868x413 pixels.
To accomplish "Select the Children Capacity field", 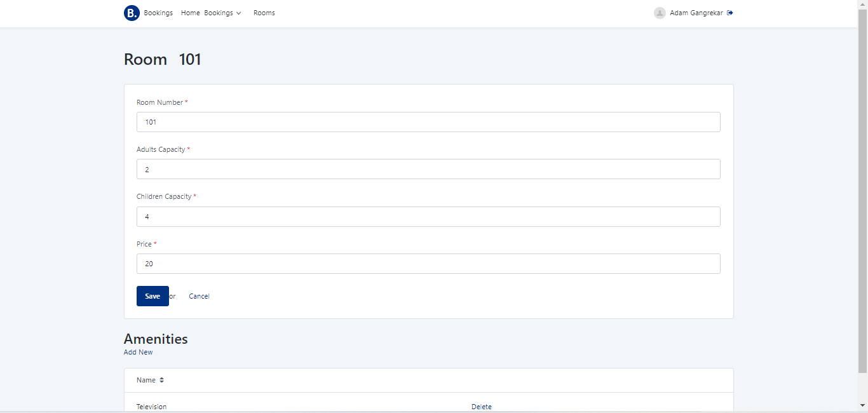I will point(428,217).
